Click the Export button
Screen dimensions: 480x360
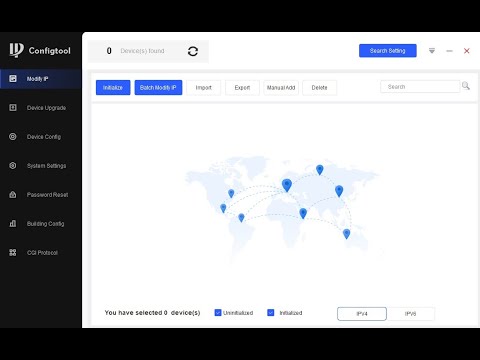(x=242, y=88)
